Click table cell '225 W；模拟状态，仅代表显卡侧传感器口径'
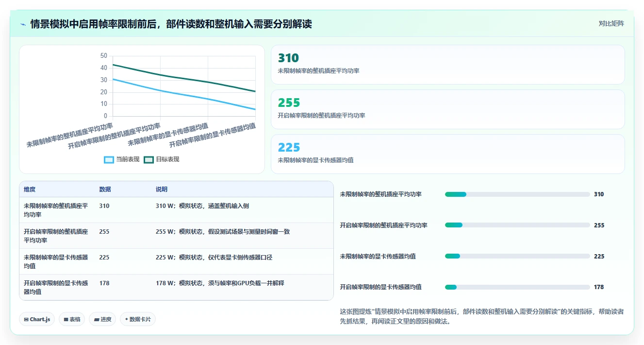 tap(214, 258)
